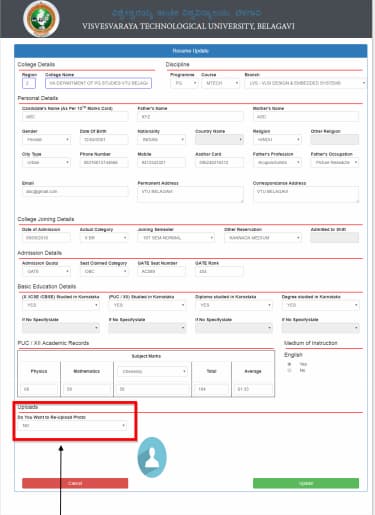Screen dimensions: 375x515
Task: Click the Phone Number field
Action: 104,162
